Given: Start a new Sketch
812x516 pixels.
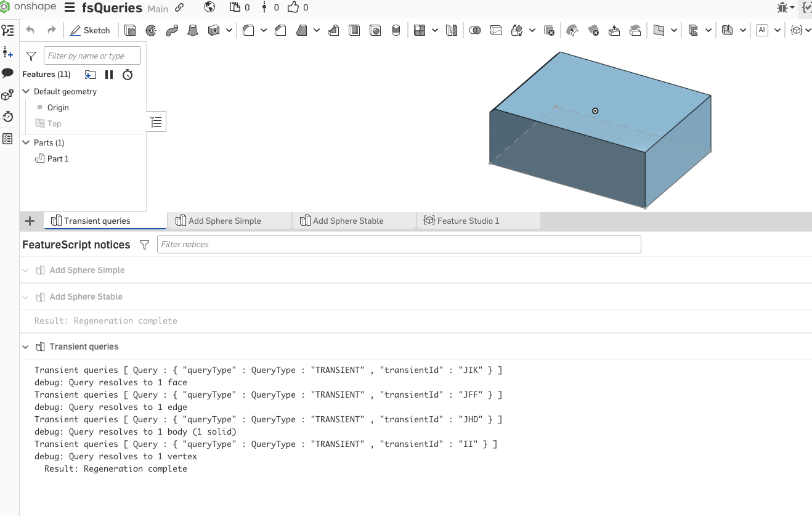Looking at the screenshot, I should [90, 30].
